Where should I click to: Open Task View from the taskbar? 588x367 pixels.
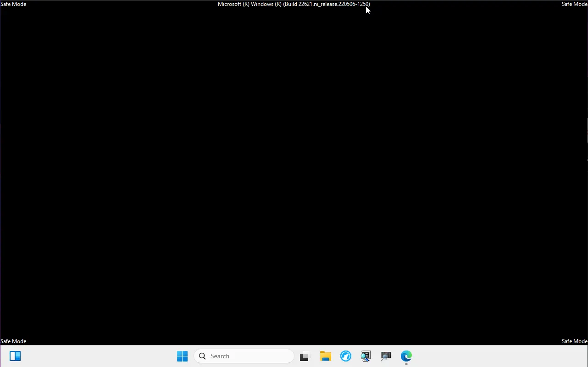pos(305,356)
